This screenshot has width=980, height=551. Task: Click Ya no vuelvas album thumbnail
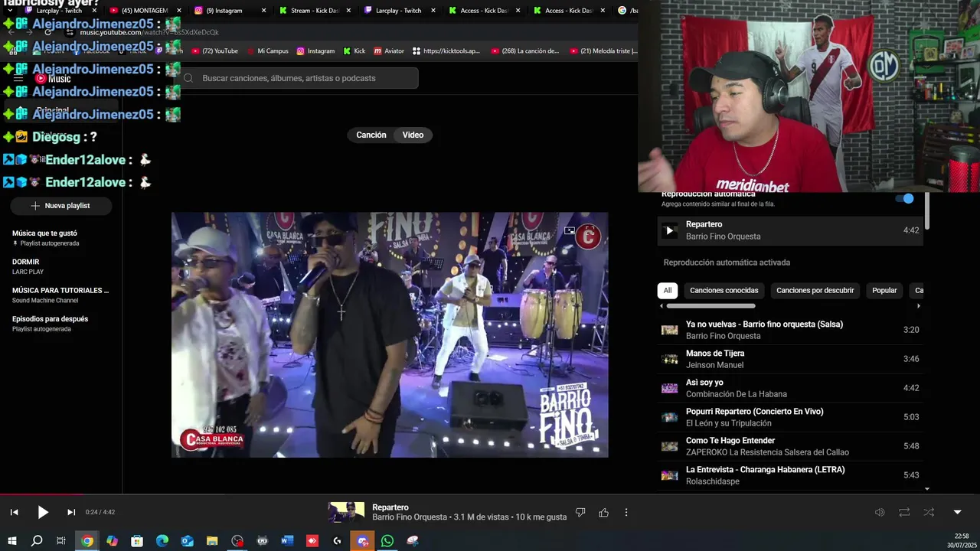pos(670,330)
